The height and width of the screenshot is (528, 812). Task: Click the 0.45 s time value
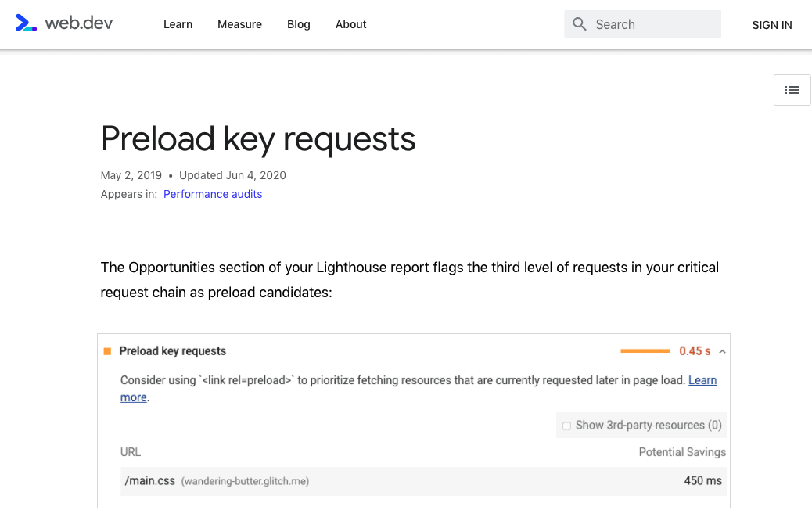pos(695,351)
